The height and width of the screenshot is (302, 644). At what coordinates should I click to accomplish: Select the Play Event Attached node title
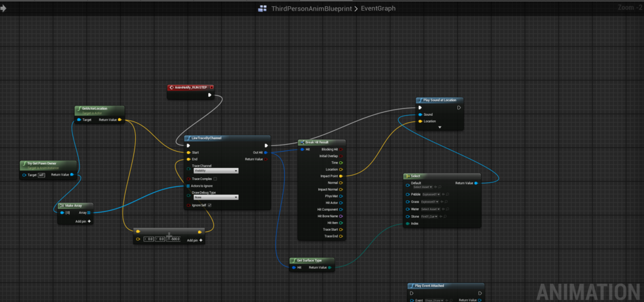[429, 286]
